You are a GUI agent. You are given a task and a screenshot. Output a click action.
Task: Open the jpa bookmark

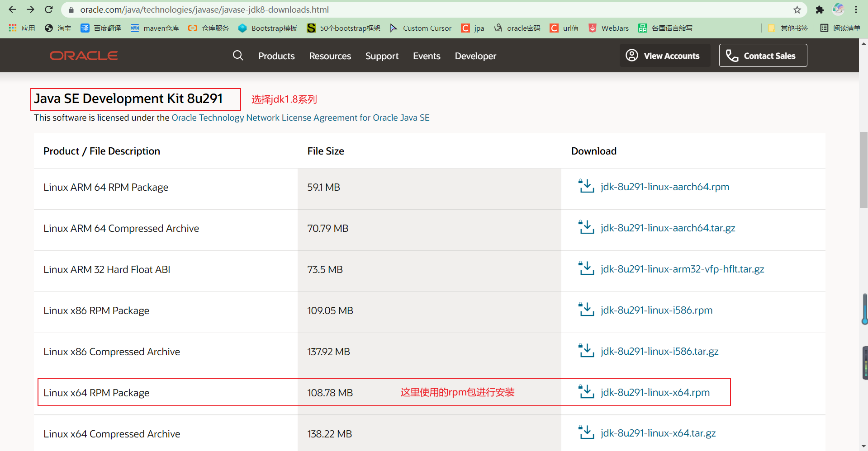coord(473,28)
